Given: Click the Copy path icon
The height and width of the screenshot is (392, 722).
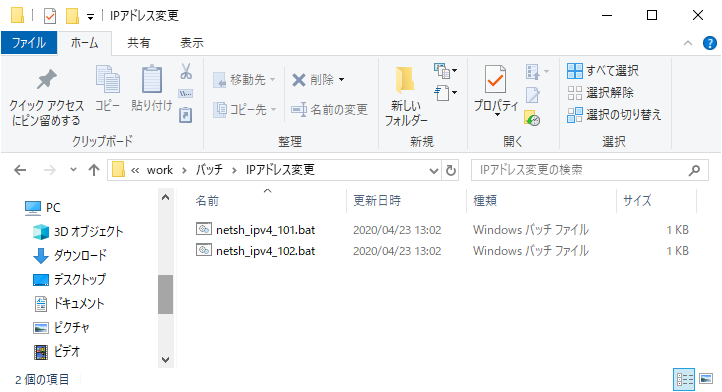Looking at the screenshot, I should pos(186,94).
